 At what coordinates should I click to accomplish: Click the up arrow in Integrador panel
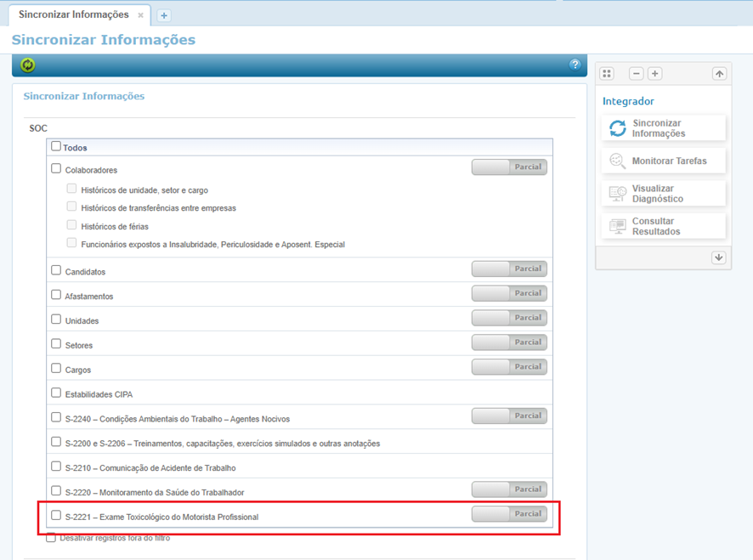pyautogui.click(x=719, y=74)
